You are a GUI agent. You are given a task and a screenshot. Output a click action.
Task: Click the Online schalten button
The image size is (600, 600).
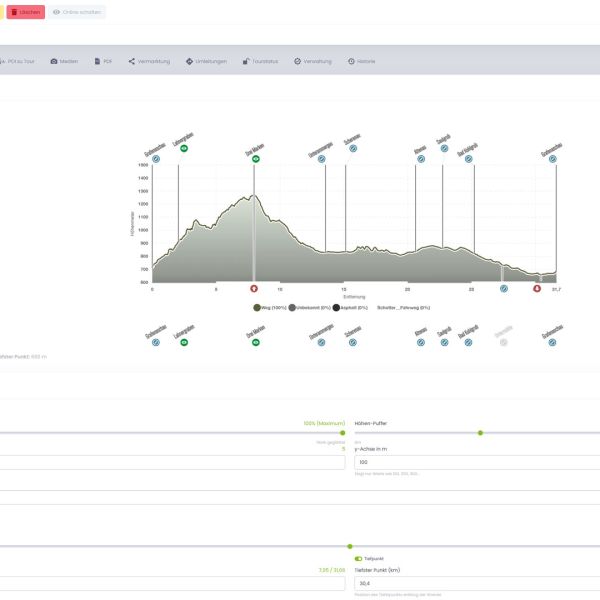76,12
